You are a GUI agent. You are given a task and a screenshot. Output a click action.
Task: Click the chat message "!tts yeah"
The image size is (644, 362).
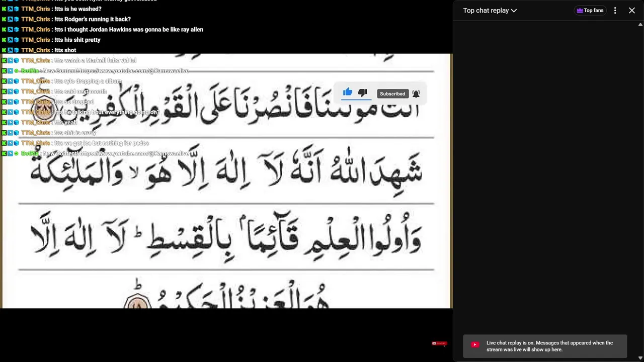66,122
